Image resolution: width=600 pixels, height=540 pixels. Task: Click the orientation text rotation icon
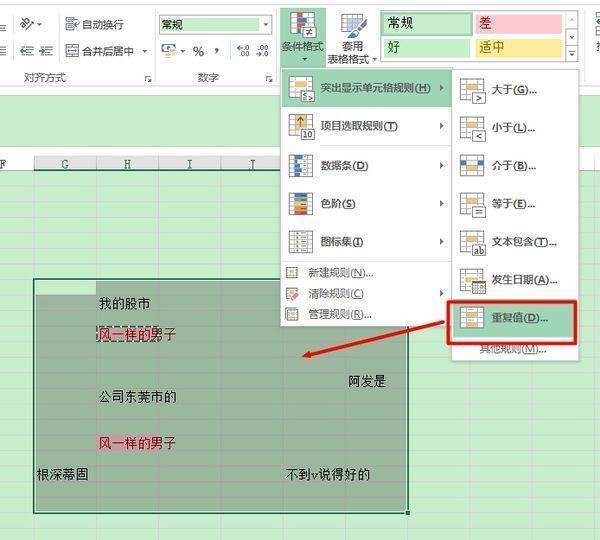coord(28,24)
